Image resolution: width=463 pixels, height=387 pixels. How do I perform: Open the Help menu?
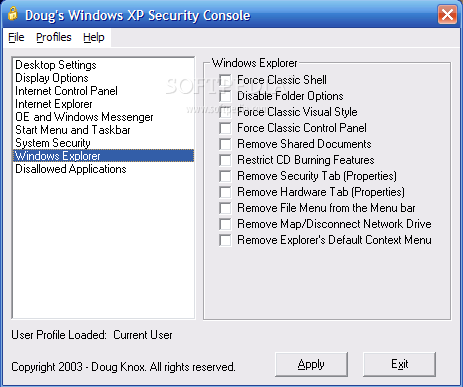point(94,37)
